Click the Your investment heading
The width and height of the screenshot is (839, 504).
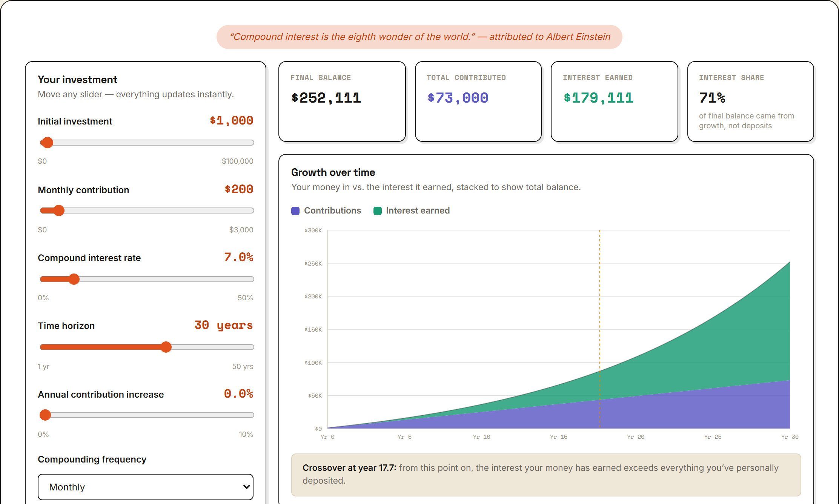(x=77, y=80)
